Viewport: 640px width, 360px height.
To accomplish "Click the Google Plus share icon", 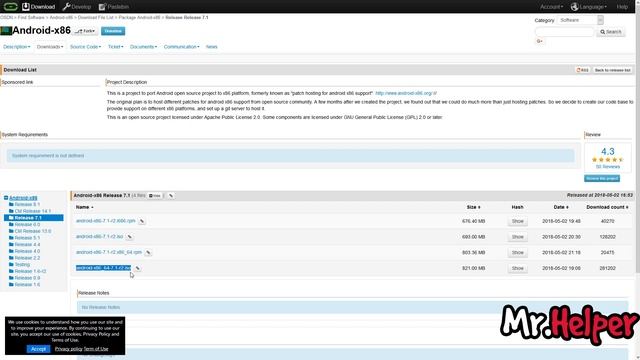I will [x=539, y=41].
